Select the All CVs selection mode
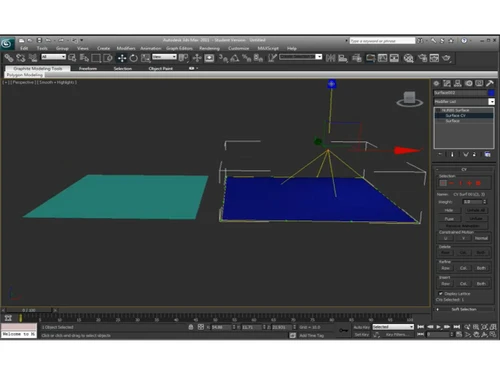 (x=478, y=183)
